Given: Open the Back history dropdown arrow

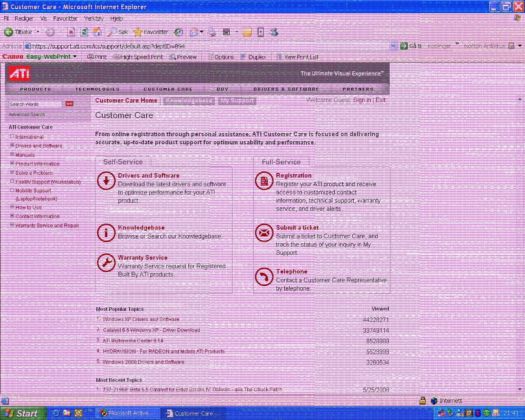Looking at the screenshot, I should 38,32.
